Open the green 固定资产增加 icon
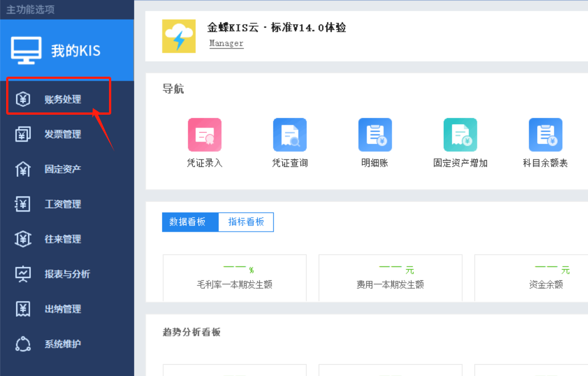The height and width of the screenshot is (376, 588). click(460, 135)
